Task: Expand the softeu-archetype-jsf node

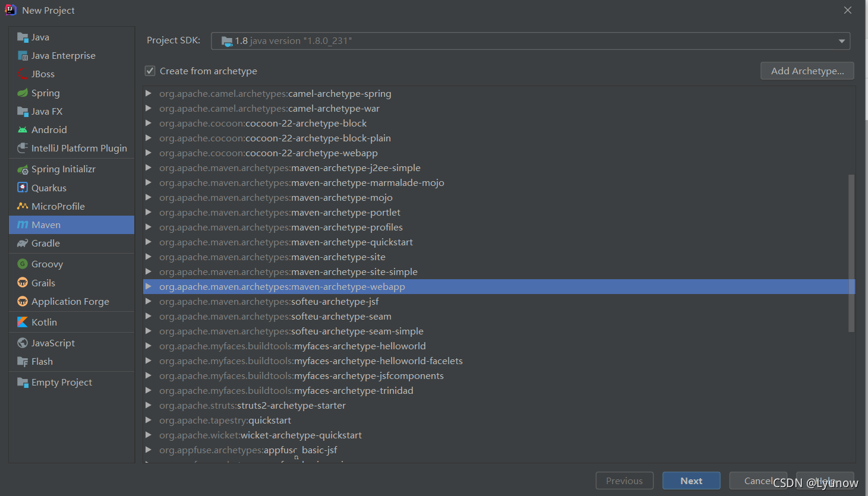Action: click(149, 302)
